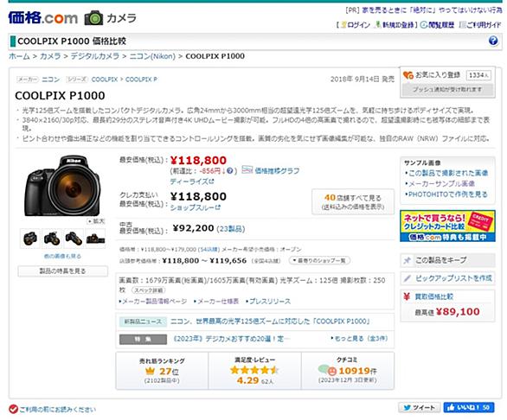Click the Twitter tweet button

420,407
